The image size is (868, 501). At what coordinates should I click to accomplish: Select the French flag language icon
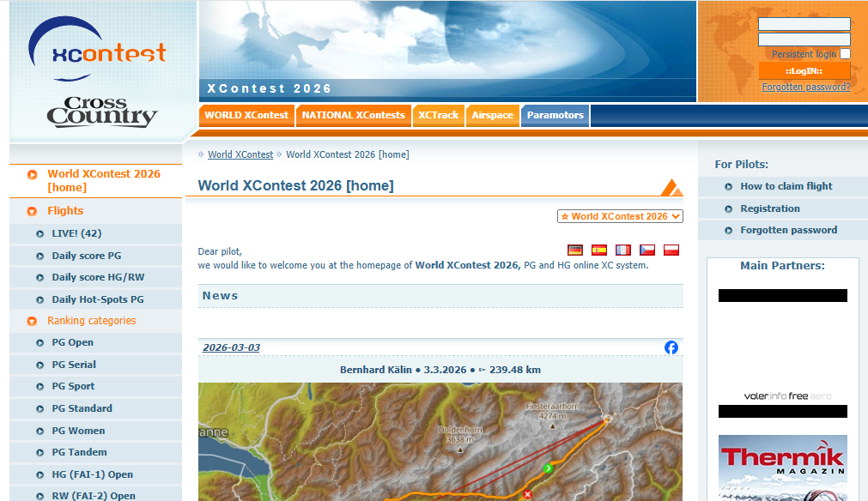[623, 250]
